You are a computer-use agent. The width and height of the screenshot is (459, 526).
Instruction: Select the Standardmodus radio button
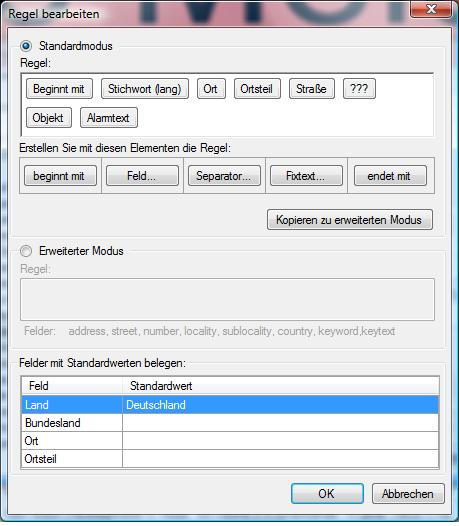click(x=26, y=46)
